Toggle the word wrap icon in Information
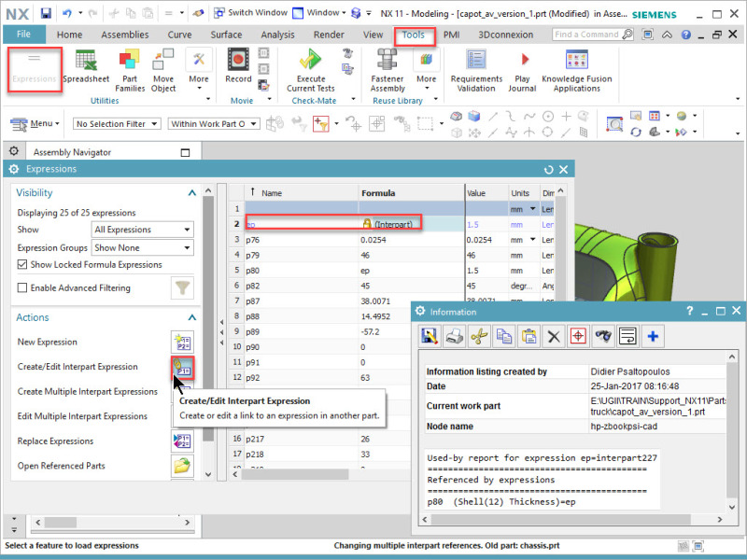Viewport: 747px width, 560px height. tap(627, 337)
